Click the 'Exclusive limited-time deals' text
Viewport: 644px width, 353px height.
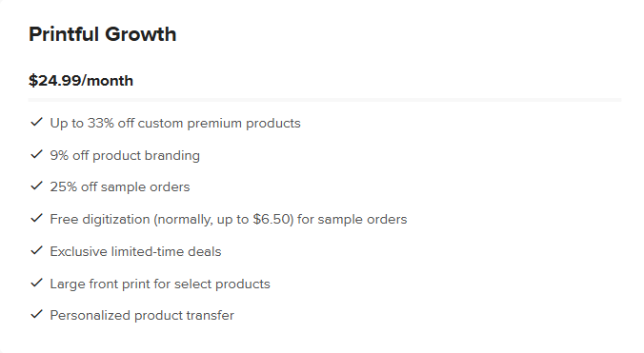(135, 252)
